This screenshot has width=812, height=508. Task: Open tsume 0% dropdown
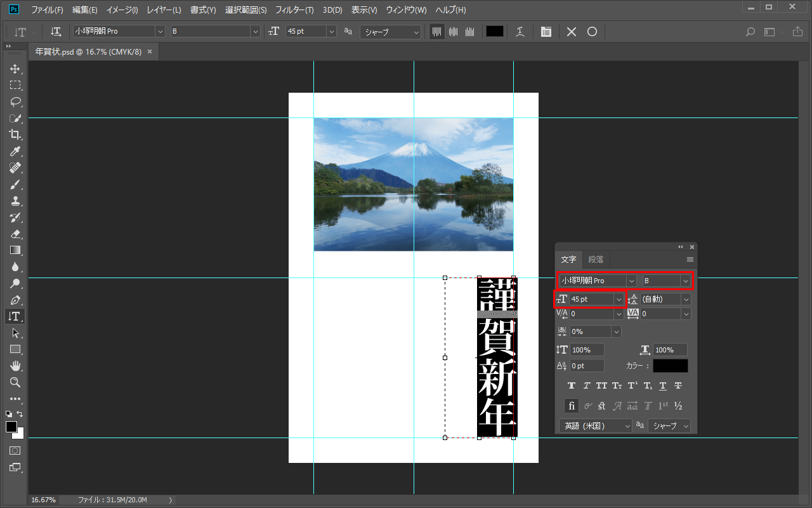tap(616, 331)
